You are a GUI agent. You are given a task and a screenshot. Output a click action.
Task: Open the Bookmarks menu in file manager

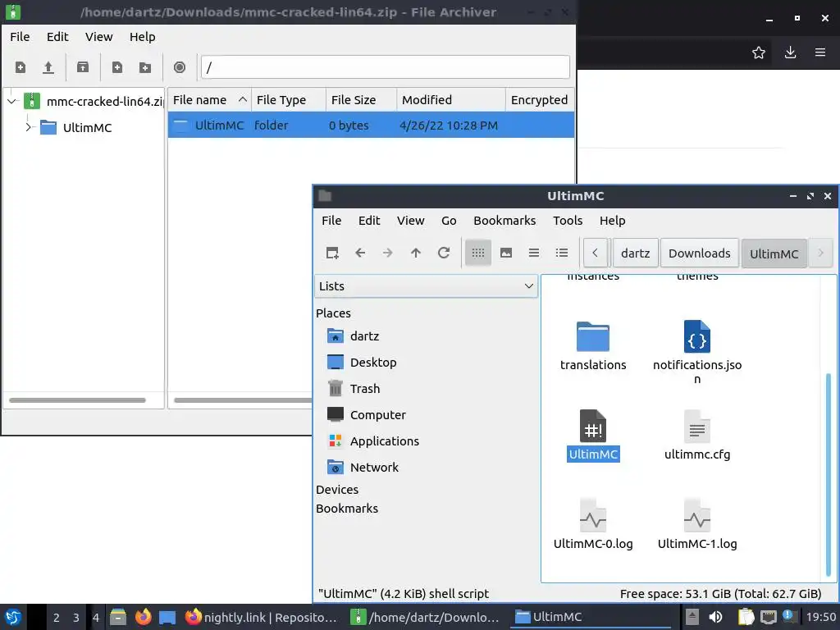click(504, 221)
